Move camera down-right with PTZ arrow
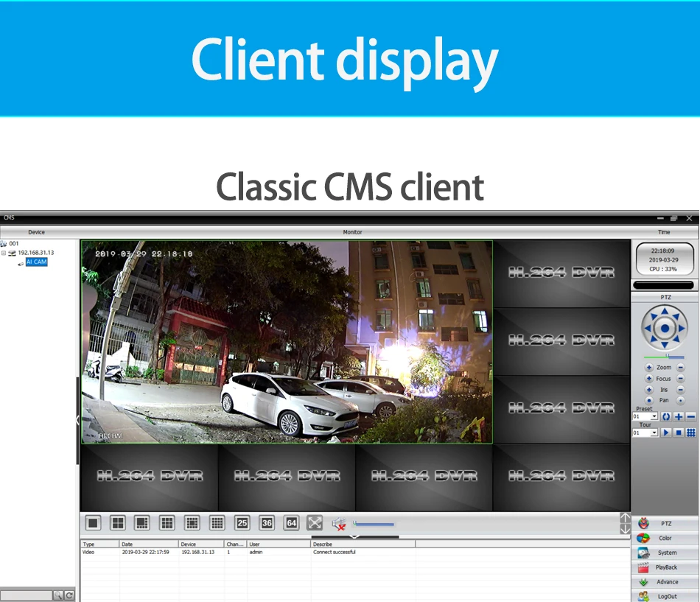Screen dimensions: 700x602 pos(676,340)
